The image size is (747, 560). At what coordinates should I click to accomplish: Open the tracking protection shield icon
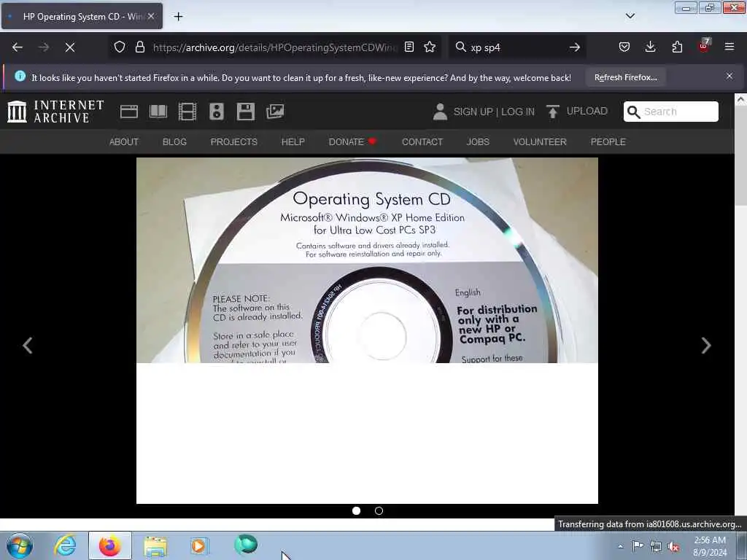coord(120,47)
